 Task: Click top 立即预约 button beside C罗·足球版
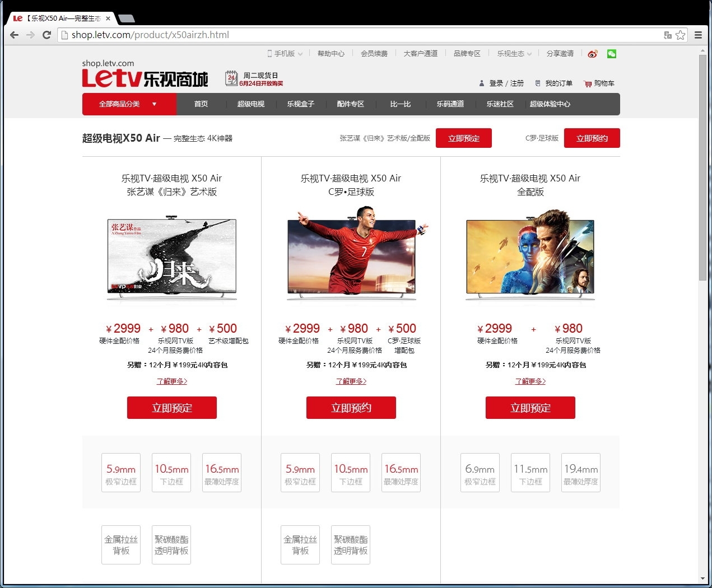tap(592, 138)
